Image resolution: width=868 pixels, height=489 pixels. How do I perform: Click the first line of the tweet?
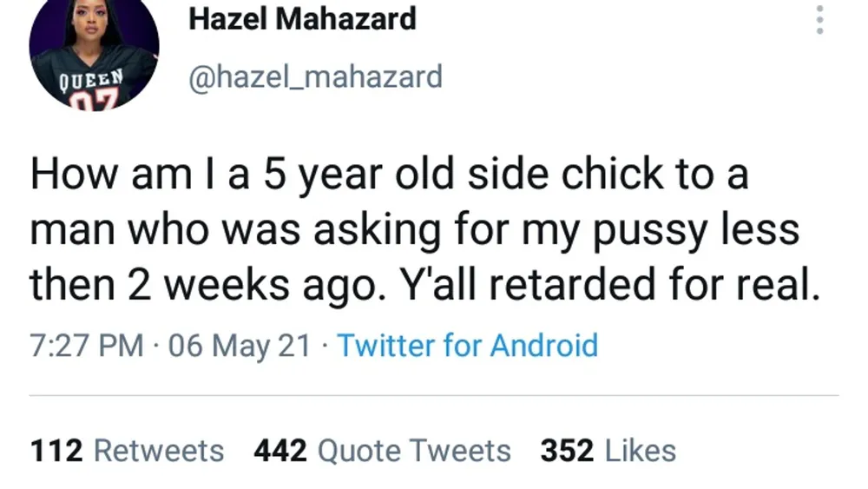(x=389, y=175)
